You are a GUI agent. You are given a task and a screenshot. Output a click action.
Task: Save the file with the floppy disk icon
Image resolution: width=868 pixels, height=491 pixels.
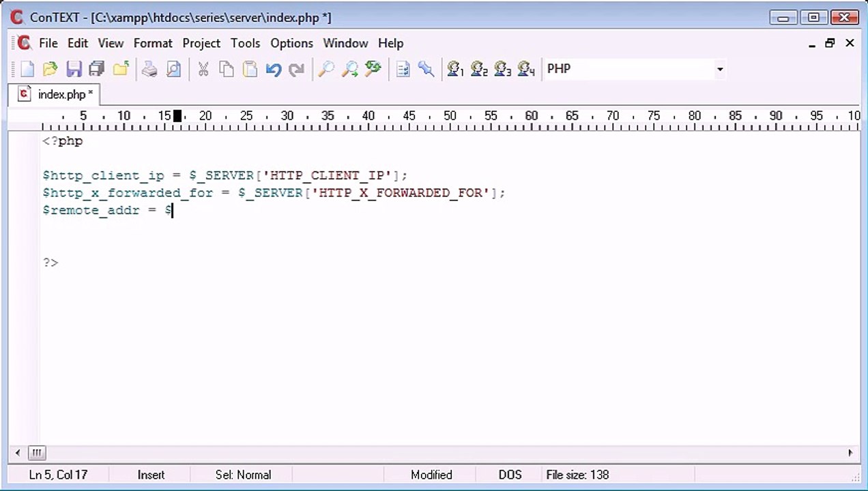[74, 69]
